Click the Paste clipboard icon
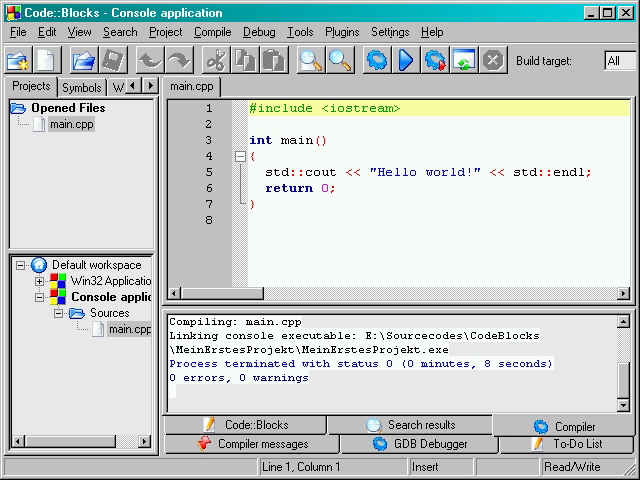The image size is (640, 480). click(274, 61)
